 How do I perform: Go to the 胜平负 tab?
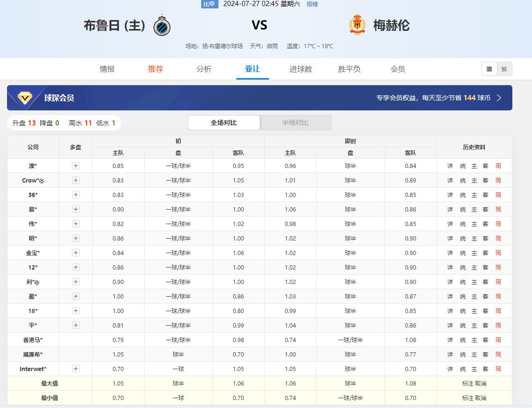coord(349,69)
